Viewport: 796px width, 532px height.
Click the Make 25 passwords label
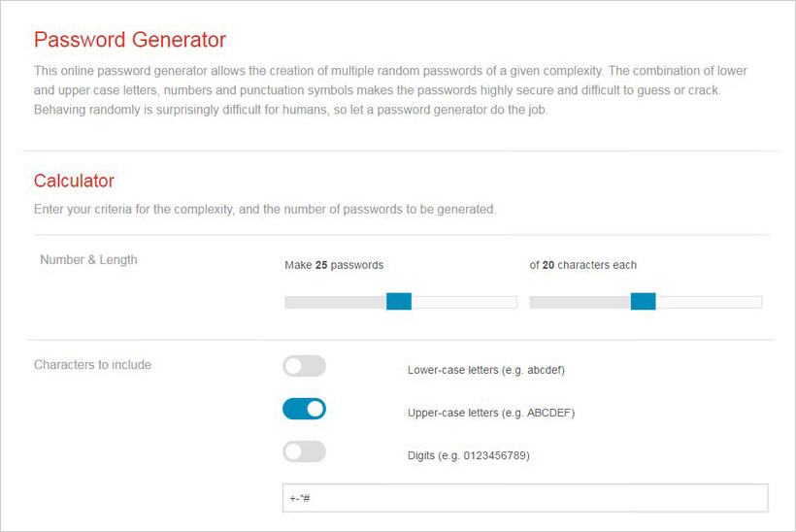pyautogui.click(x=334, y=265)
